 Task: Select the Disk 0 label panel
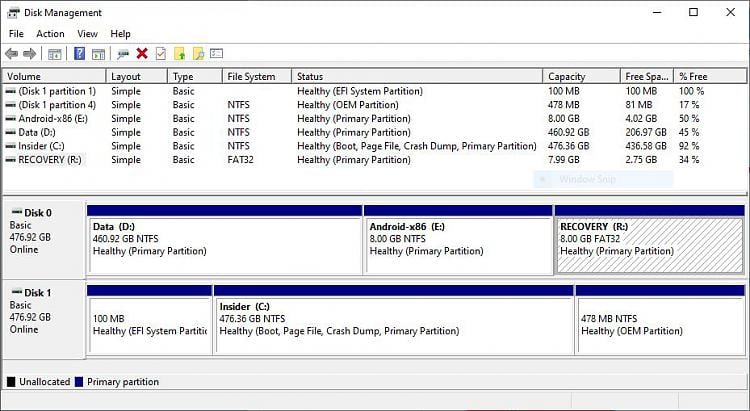44,239
